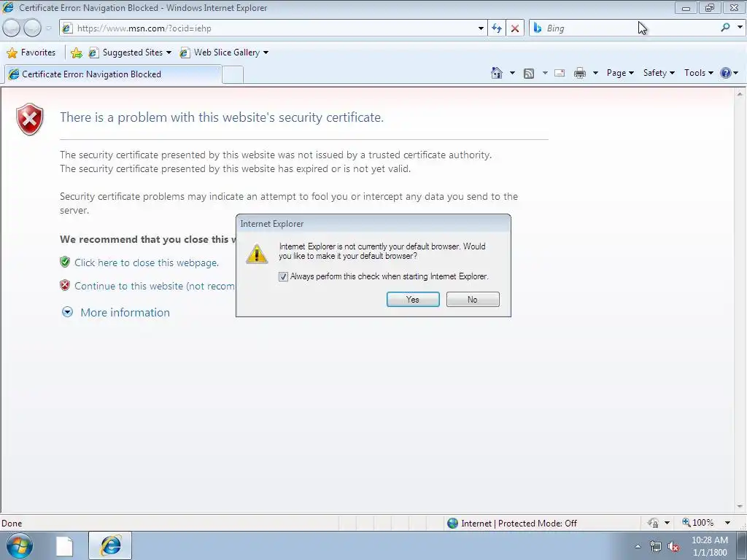Click the Print icon

point(580,73)
